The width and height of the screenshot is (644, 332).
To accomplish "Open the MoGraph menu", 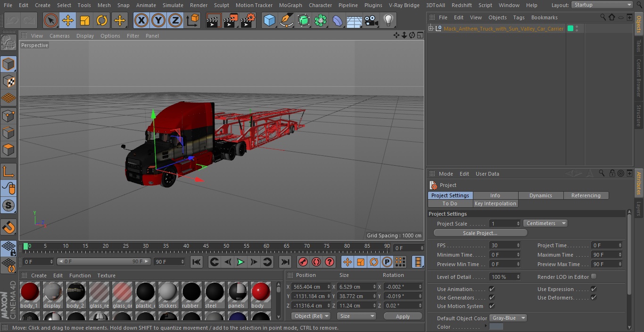I will tap(290, 5).
